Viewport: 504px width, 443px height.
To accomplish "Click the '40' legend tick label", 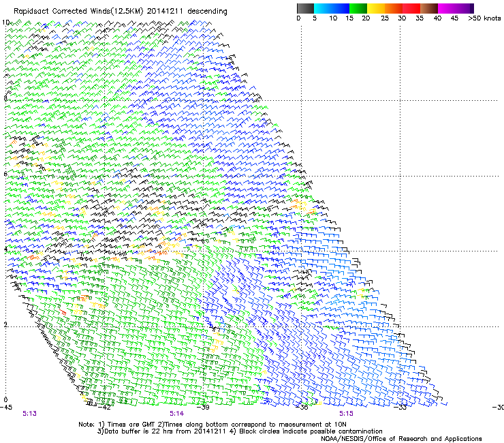I will [x=437, y=18].
